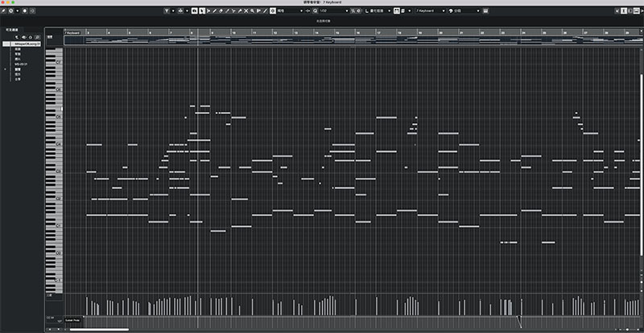The width and height of the screenshot is (644, 333).
Task: Click the icon right of the filter dropdown
Action: tap(180, 10)
